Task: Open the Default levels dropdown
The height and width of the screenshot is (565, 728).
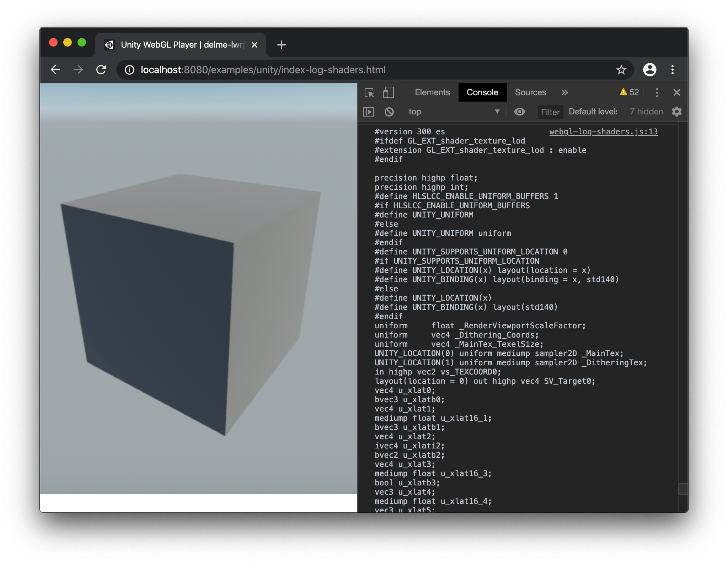Action: tap(593, 112)
